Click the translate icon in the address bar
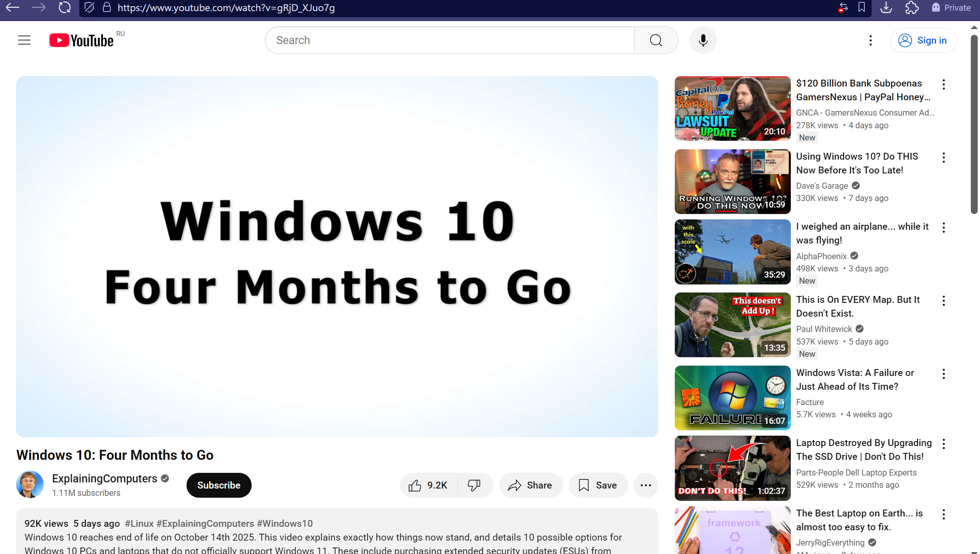The height and width of the screenshot is (554, 980). point(843,7)
